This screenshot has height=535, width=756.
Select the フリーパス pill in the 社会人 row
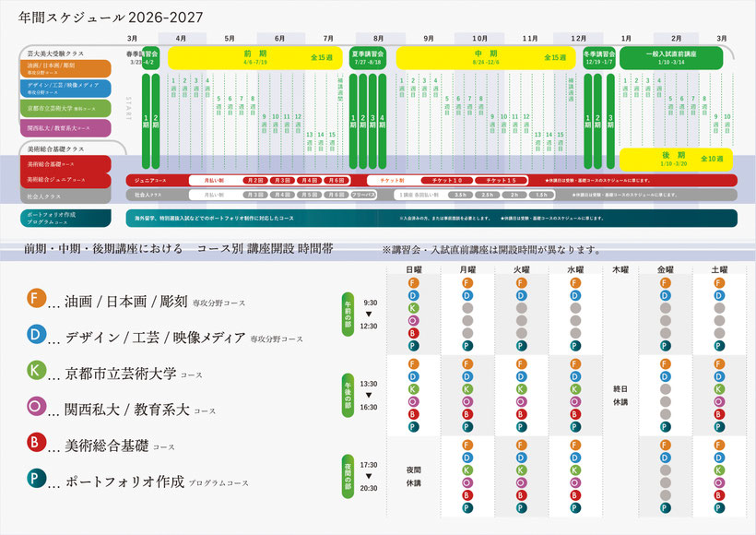click(363, 195)
